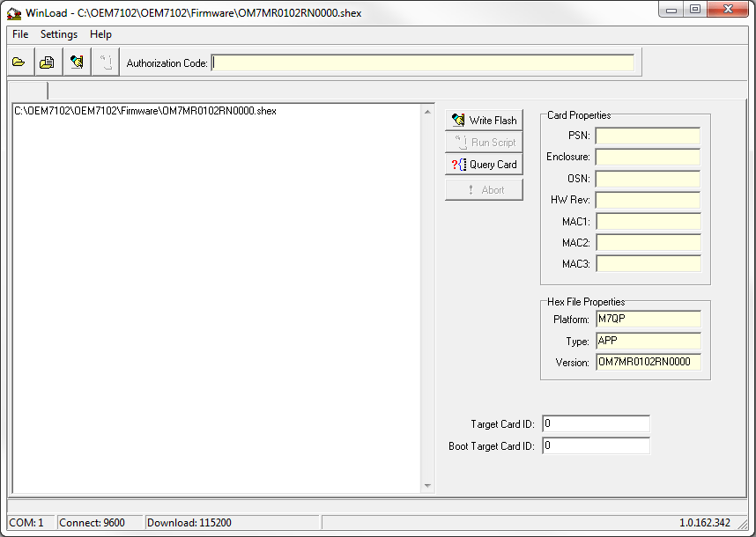This screenshot has height=537, width=756.
Task: Click the Version field OM7MR0102RN0000
Action: tap(649, 362)
